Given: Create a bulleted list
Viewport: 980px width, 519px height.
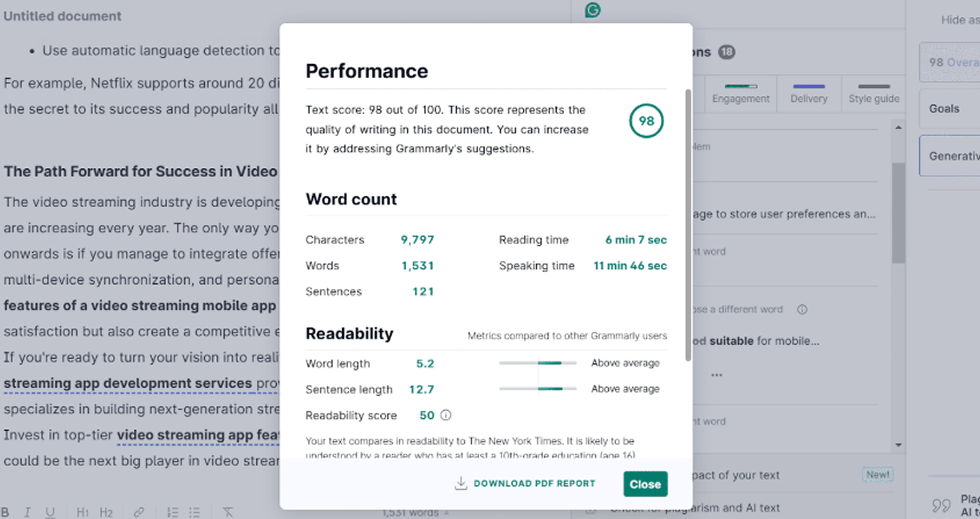Looking at the screenshot, I should tap(194, 512).
